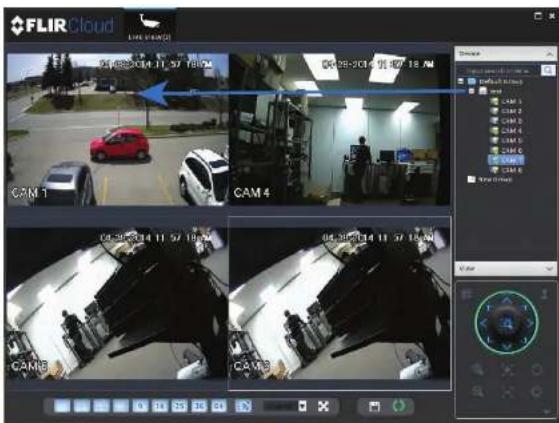
Task: Switch to four-view split layout
Action: click(x=82, y=406)
